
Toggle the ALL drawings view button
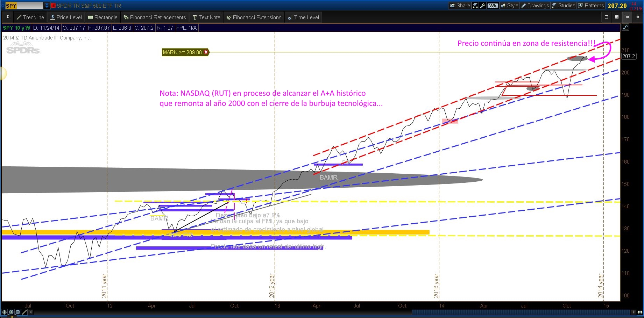pos(627,17)
